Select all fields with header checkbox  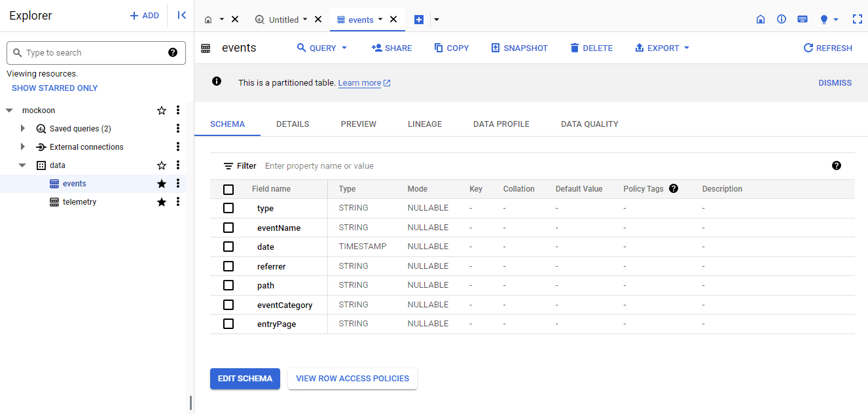click(x=228, y=189)
